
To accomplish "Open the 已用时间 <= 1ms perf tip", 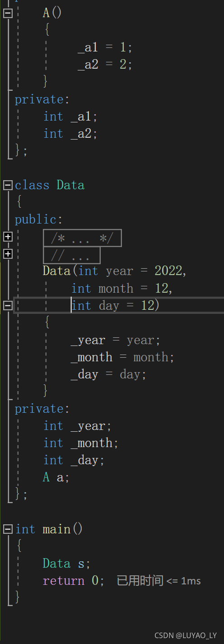I will (159, 581).
